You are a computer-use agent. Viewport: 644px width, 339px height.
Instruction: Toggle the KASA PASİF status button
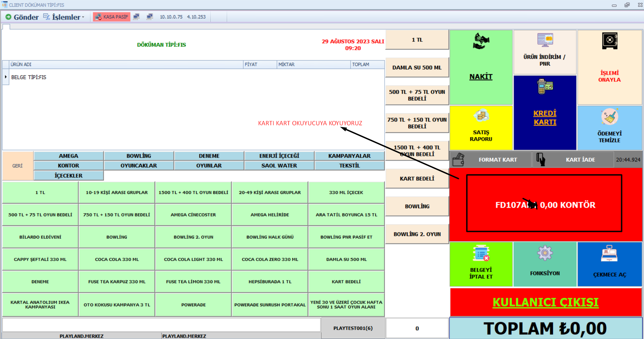point(112,17)
